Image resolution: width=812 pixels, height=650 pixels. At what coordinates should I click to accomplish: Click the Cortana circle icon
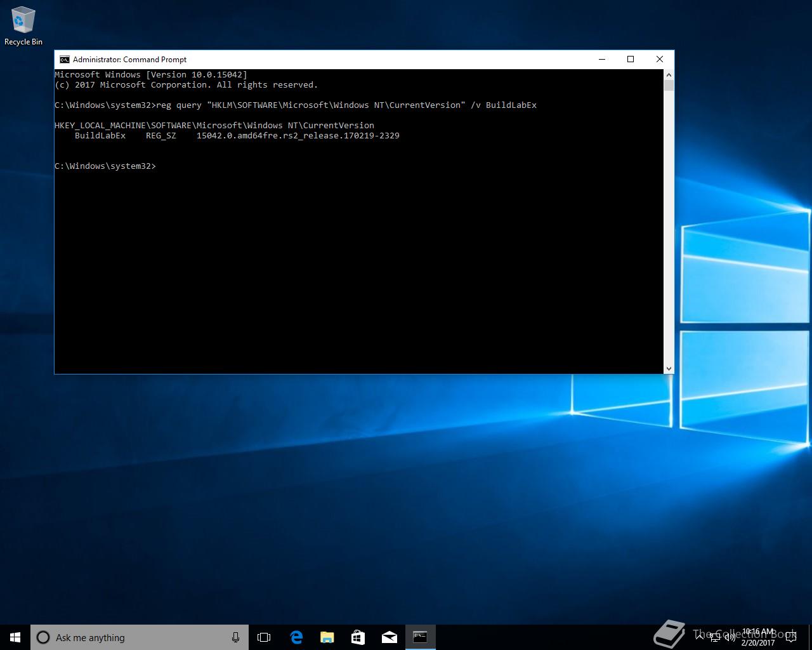pos(43,637)
